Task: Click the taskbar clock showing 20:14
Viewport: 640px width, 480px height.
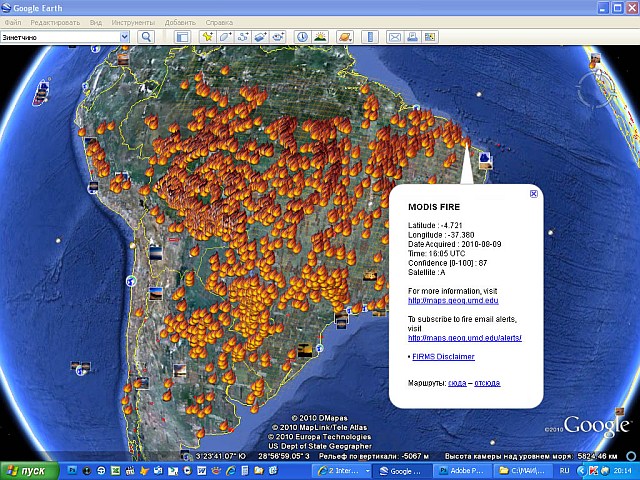Action: tap(622, 471)
